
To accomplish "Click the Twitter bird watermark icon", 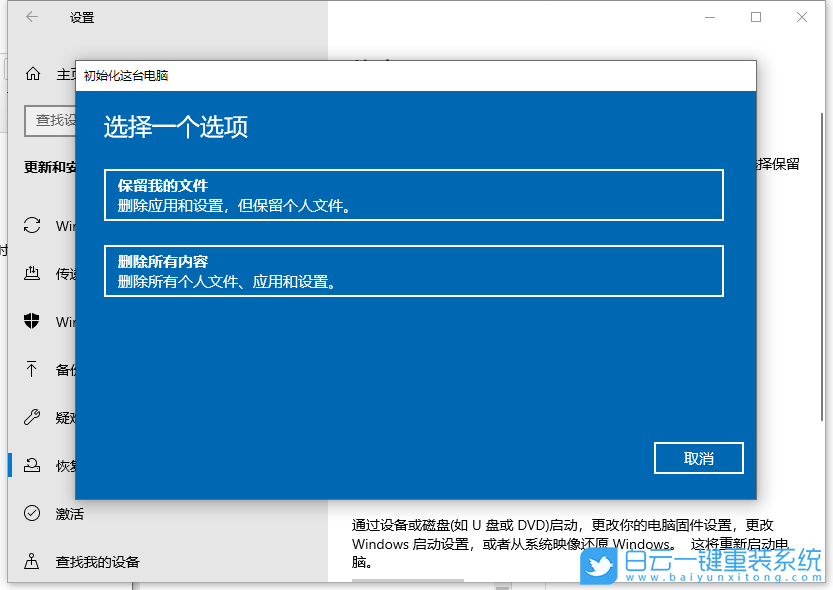I will 597,566.
